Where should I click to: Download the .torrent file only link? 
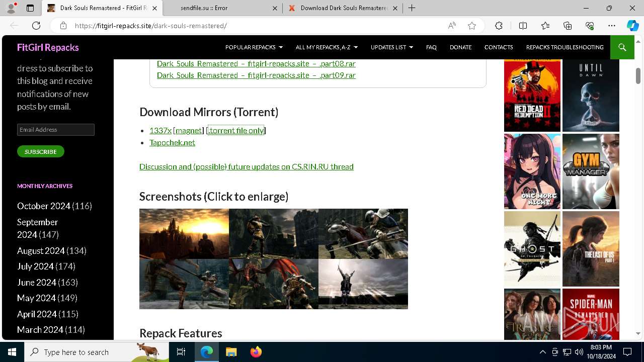[236, 130]
